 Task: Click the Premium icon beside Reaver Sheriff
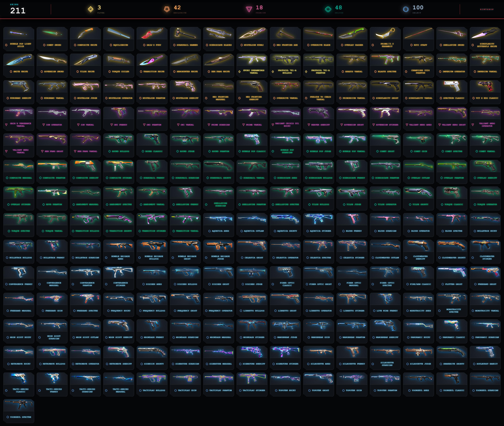coord(309,125)
